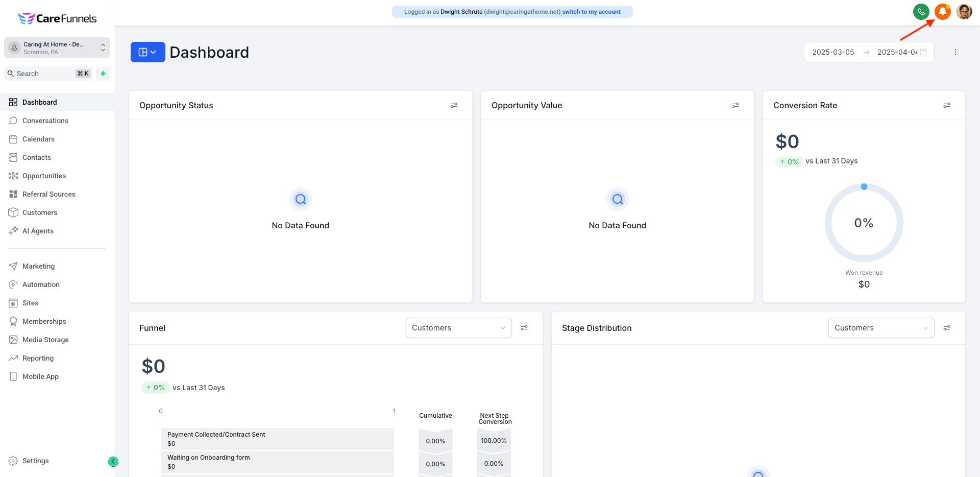Open the orange notifications bell
980x477 pixels.
[942, 12]
